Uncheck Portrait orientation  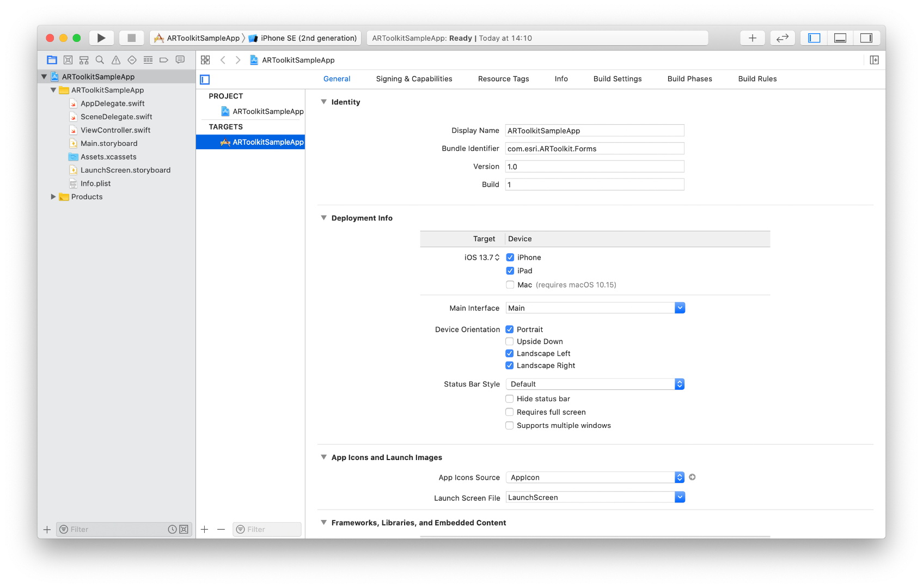coord(510,329)
